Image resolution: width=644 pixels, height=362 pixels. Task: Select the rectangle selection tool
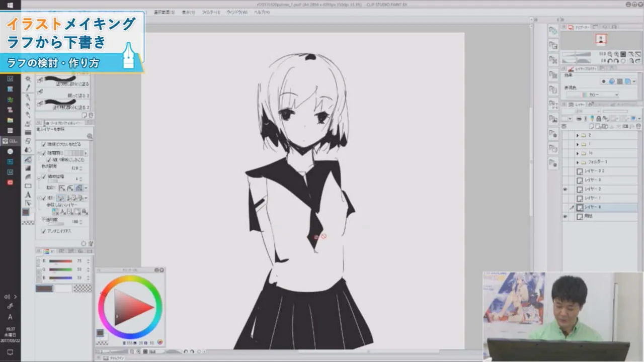pos(28,185)
